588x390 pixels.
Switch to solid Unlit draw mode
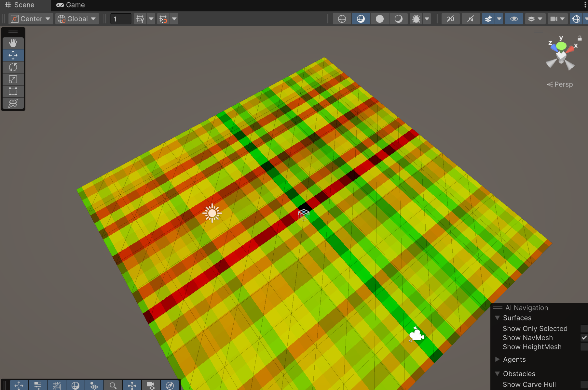[x=380, y=19]
